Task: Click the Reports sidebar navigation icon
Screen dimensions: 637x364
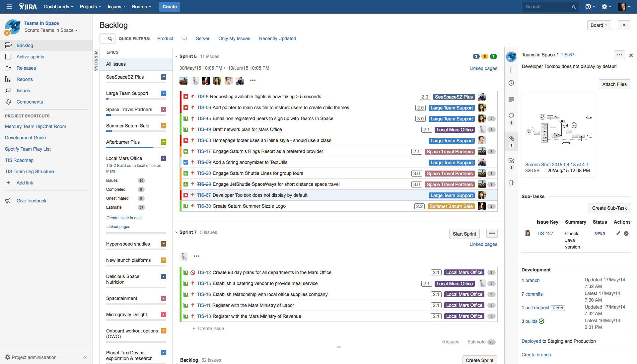Action: (x=8, y=79)
